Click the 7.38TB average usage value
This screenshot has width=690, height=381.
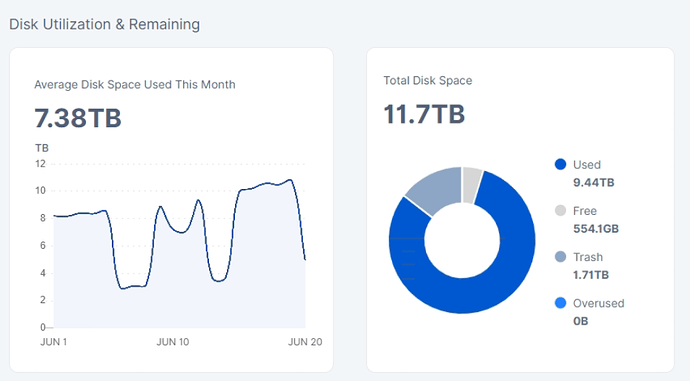(78, 118)
